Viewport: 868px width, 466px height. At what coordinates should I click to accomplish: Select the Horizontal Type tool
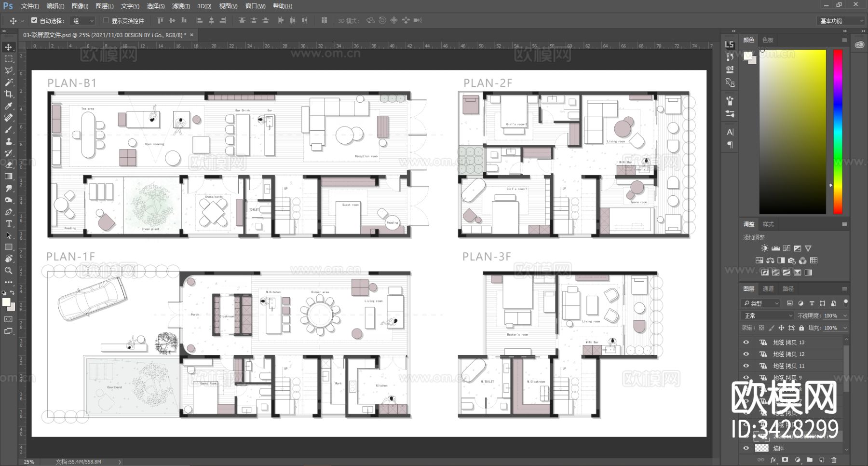tap(9, 223)
